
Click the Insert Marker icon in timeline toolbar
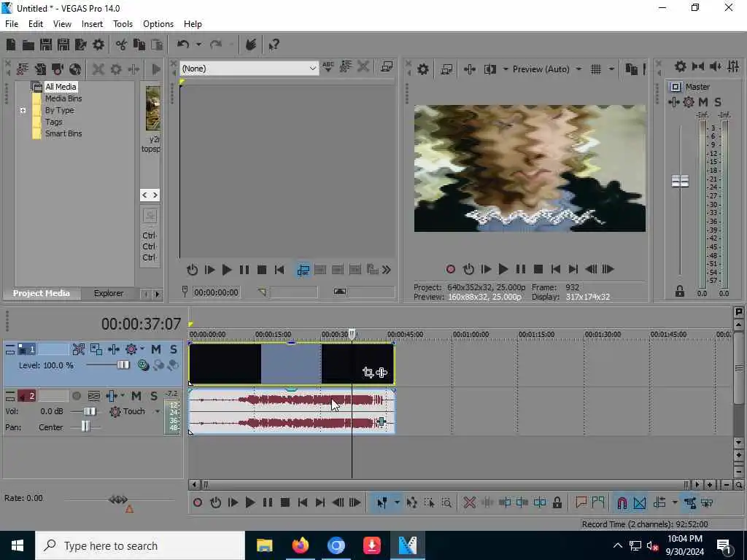[581, 502]
